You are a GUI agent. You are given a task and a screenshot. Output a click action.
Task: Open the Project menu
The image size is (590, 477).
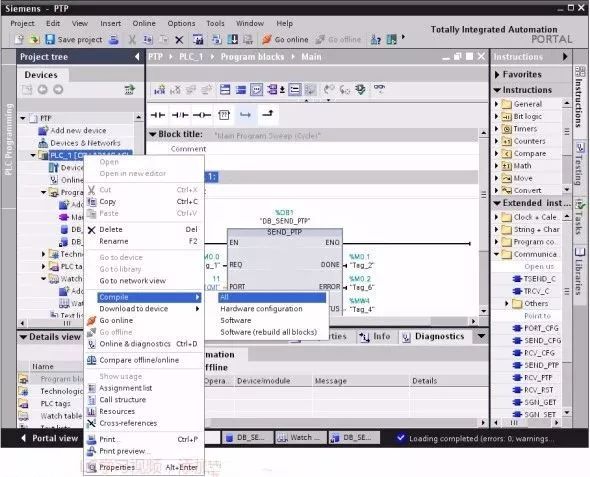(22, 23)
